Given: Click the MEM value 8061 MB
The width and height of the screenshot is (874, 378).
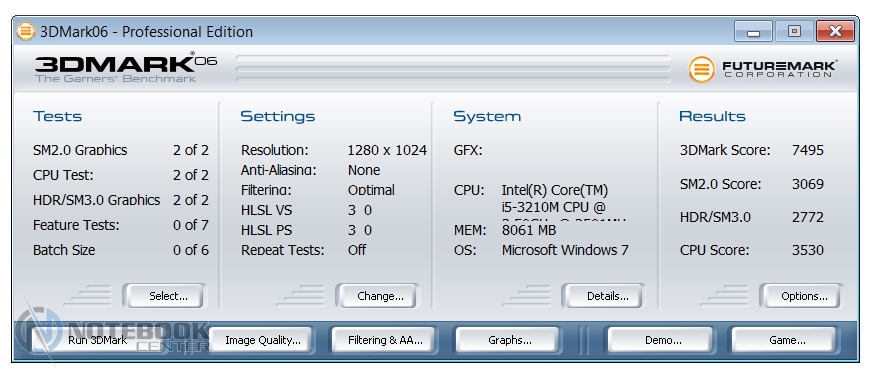Looking at the screenshot, I should point(529,230).
